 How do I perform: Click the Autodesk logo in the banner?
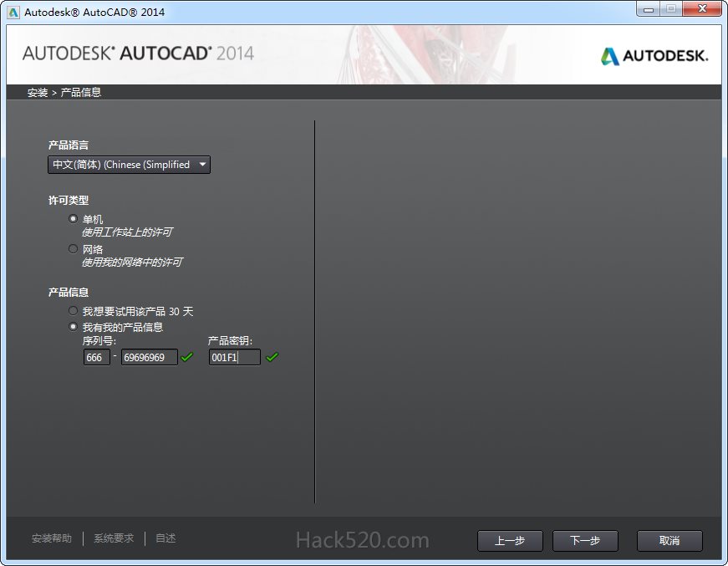click(x=654, y=56)
